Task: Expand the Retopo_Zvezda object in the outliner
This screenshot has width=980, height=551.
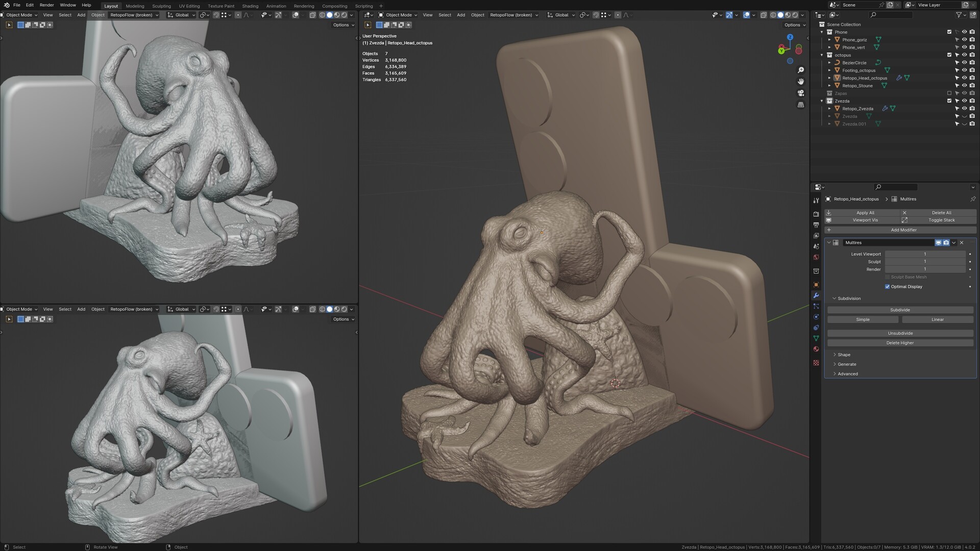Action: (830, 108)
